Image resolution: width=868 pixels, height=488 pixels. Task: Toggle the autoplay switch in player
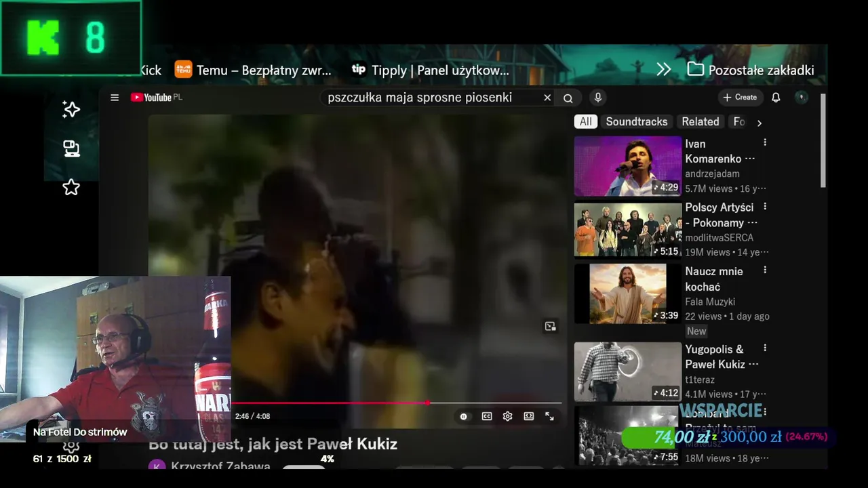coord(464,416)
